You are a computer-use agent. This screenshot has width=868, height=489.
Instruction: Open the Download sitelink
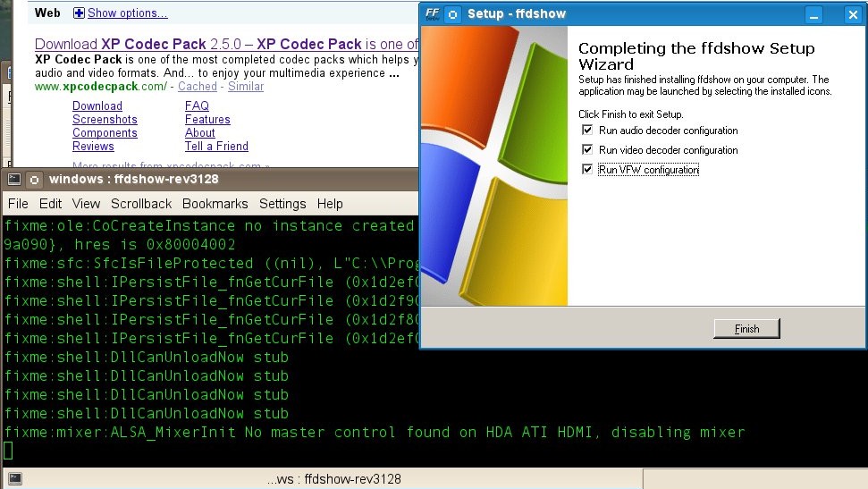(x=97, y=105)
